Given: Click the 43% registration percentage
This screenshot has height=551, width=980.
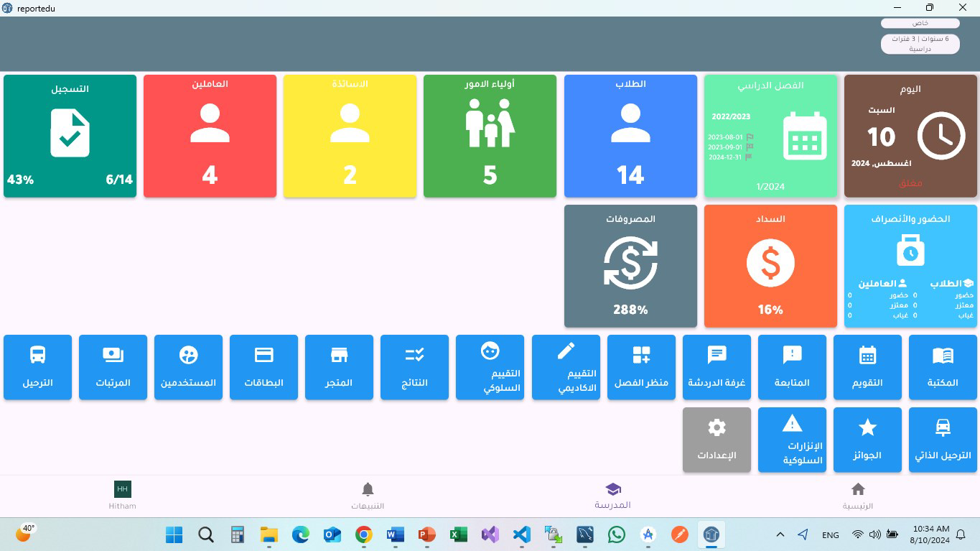Looking at the screenshot, I should tap(21, 180).
